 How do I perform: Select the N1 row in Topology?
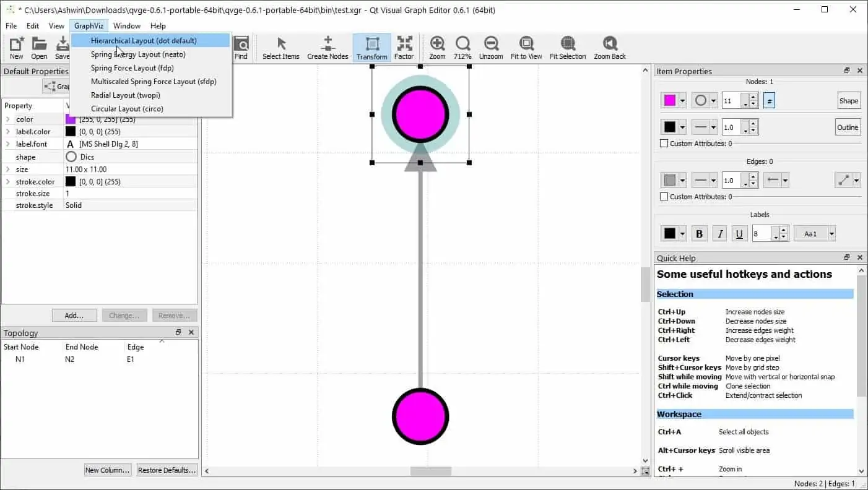tap(99, 359)
